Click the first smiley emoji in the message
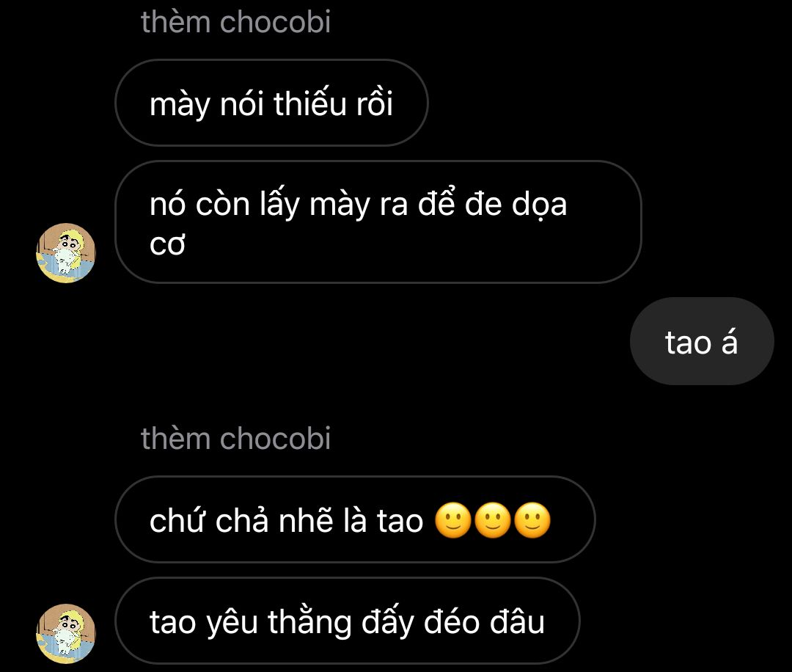Screen dimensions: 792x672 [x=453, y=520]
